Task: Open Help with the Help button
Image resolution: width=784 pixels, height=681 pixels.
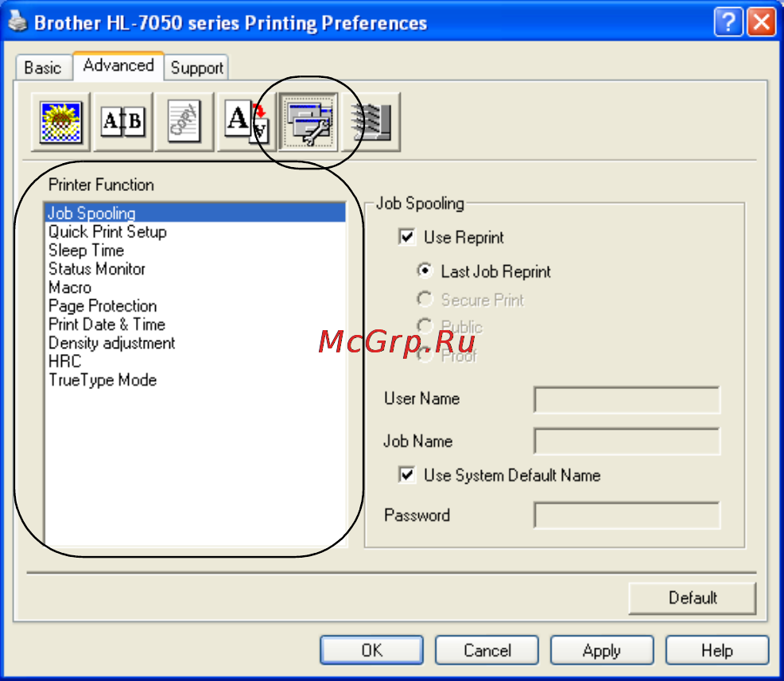Action: point(717,650)
